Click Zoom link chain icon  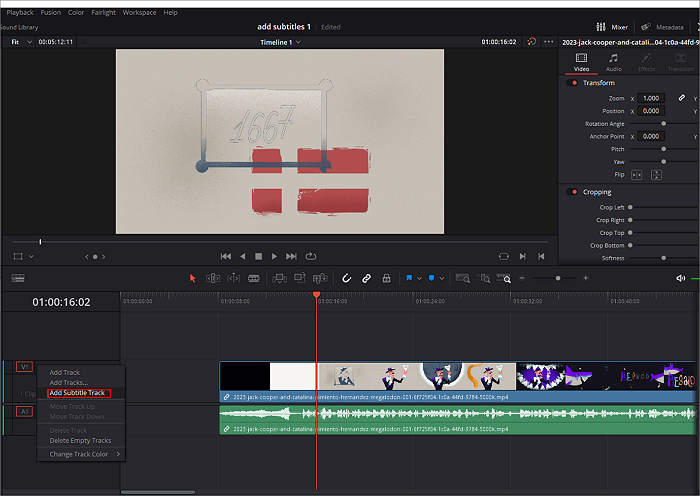click(681, 98)
